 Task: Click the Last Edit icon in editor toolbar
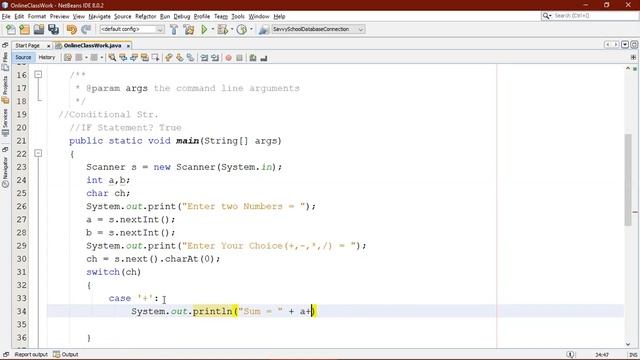tap(68, 58)
